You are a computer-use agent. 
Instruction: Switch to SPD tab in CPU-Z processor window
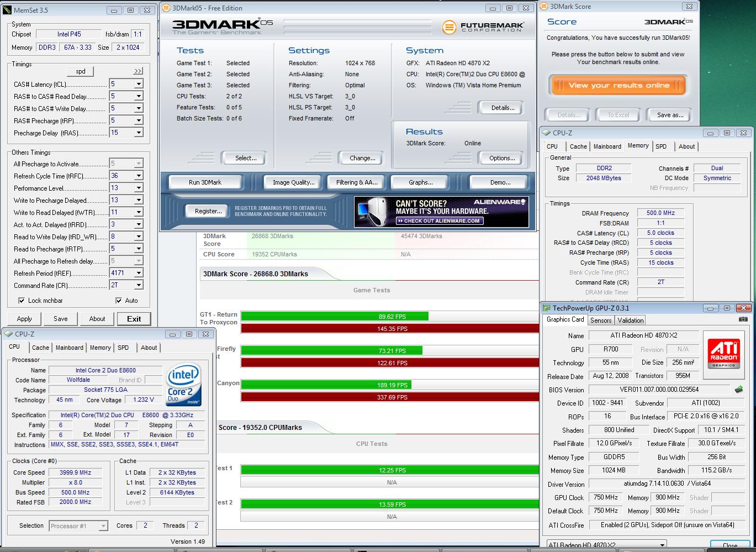pyautogui.click(x=123, y=348)
